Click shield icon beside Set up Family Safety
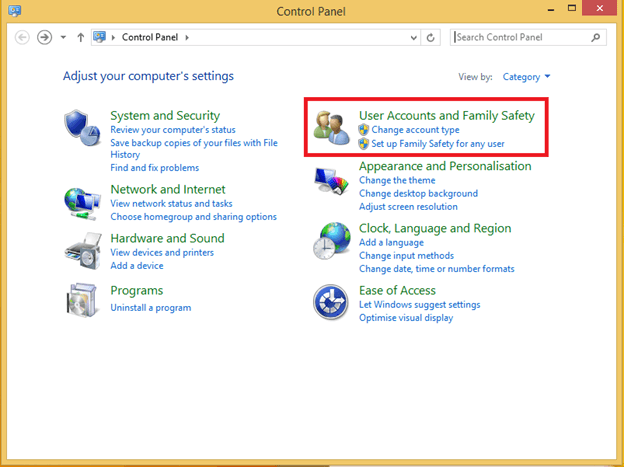 point(363,144)
